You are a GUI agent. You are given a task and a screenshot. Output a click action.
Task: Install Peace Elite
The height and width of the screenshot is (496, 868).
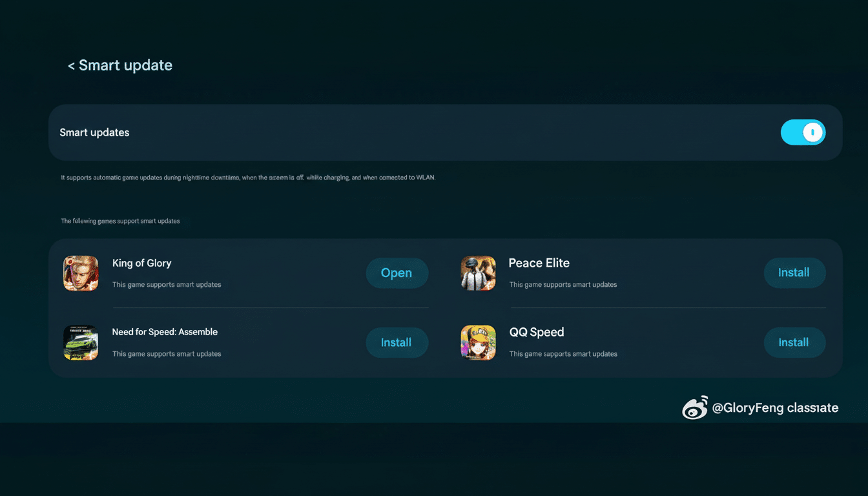[x=794, y=273]
